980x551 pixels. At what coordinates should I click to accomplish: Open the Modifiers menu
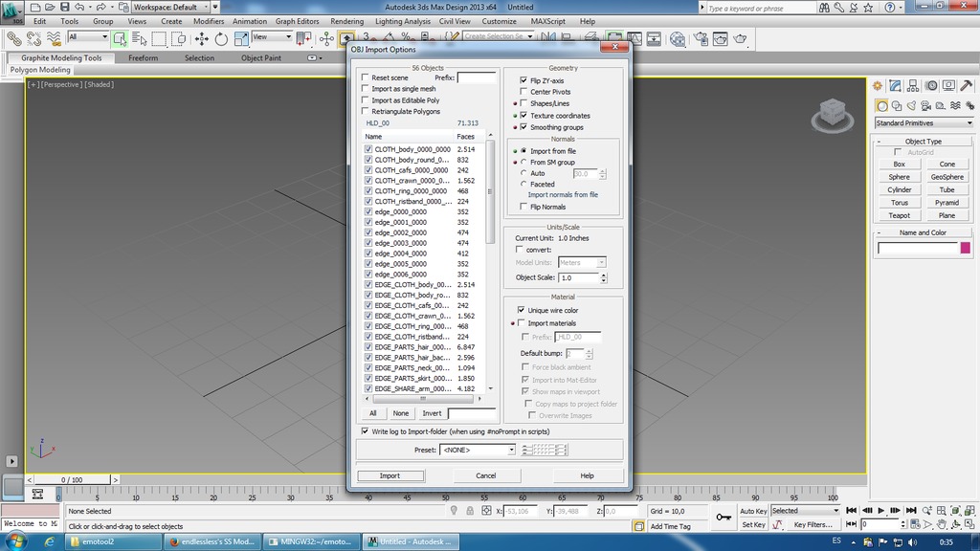pyautogui.click(x=209, y=21)
